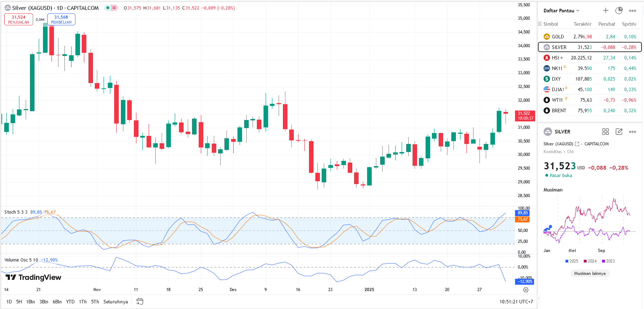
Task: Open the SILVER detail three-dot menu
Action: (632, 132)
